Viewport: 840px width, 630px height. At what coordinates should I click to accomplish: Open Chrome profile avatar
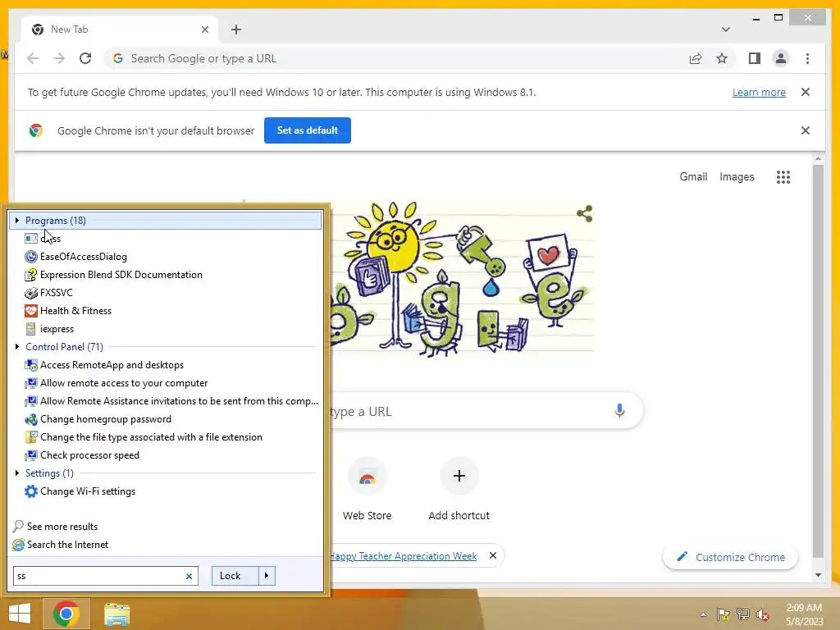(781, 58)
